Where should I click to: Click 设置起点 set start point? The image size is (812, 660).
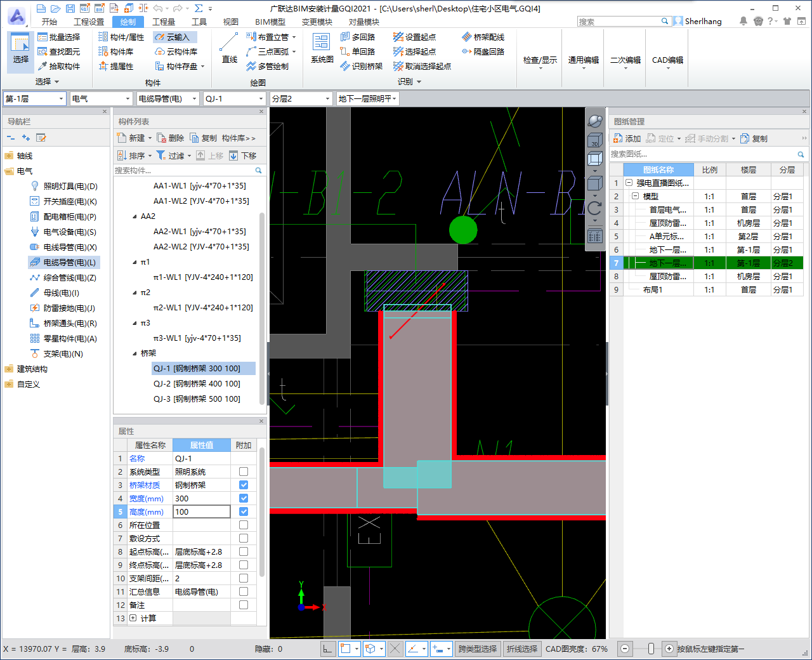414,37
